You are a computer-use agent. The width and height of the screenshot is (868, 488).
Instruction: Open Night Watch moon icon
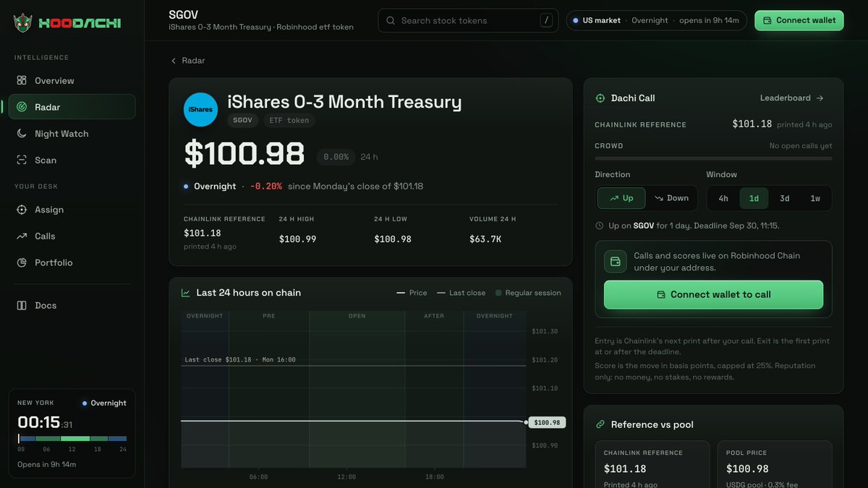pyautogui.click(x=22, y=134)
